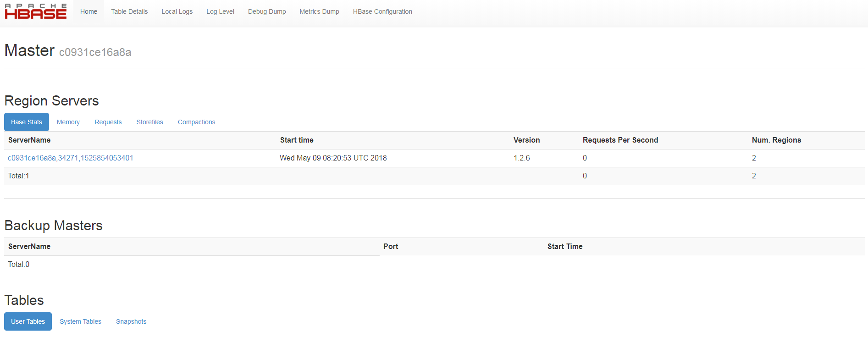Switch to System Tables tab
Screen dimensions: 868x354
(80, 321)
